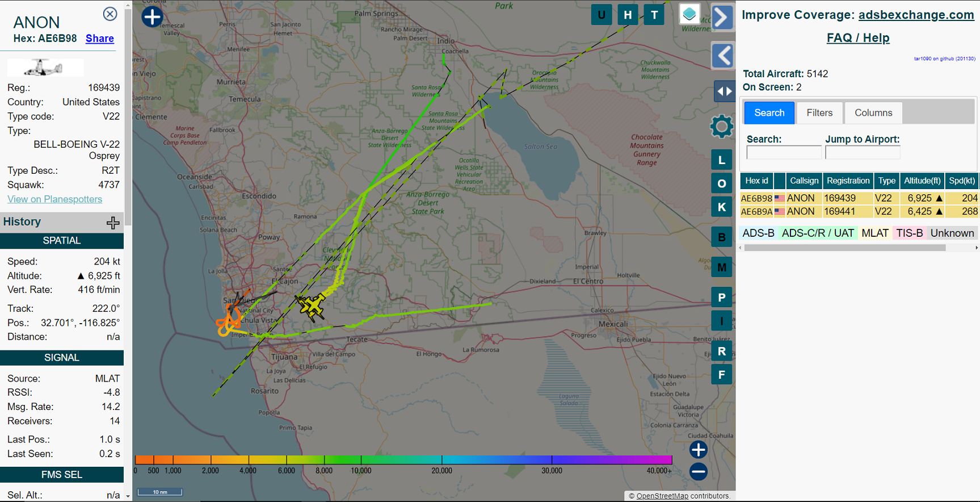
Task: Select aircraft row AE6B98
Action: click(x=859, y=198)
